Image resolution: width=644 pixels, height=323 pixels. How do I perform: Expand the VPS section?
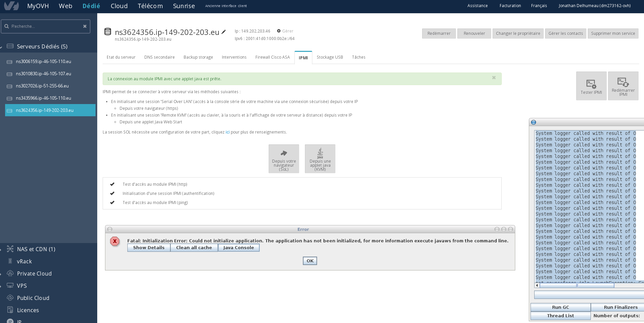(x=1, y=286)
